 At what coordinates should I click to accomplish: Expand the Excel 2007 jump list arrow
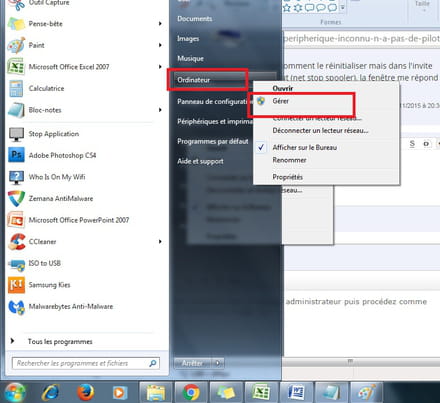coord(160,67)
